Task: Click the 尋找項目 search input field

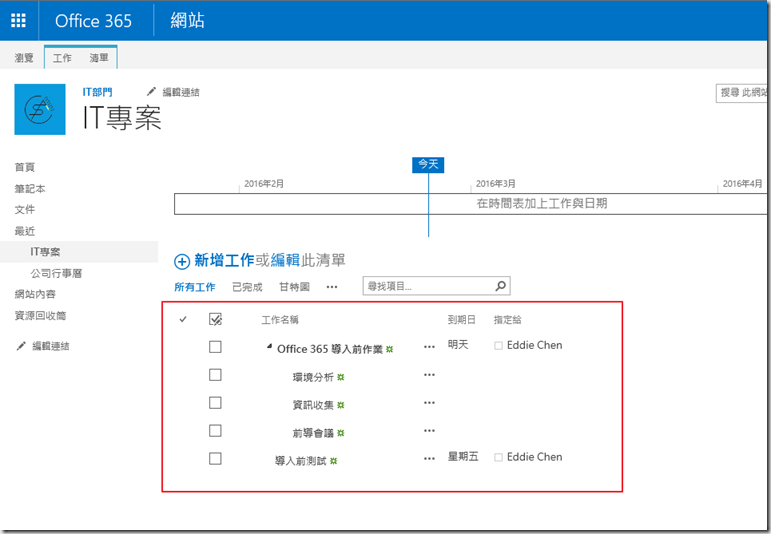Action: [x=428, y=287]
